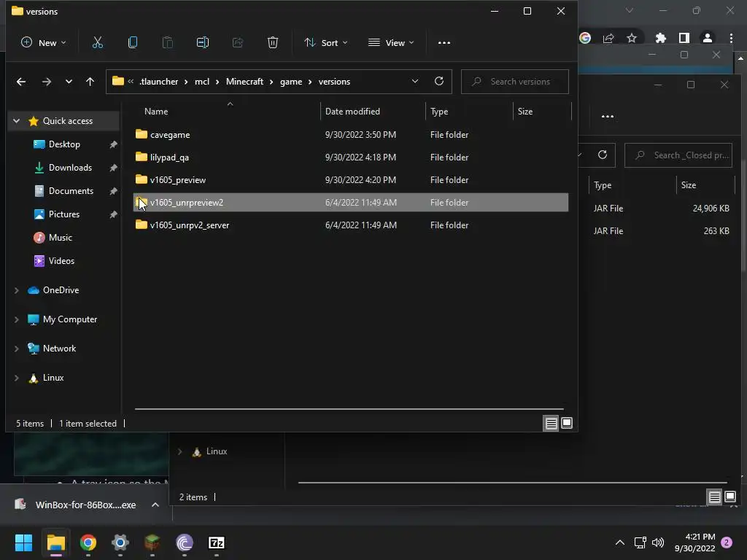The width and height of the screenshot is (747, 560).
Task: Switch to details view layout icon
Action: point(551,423)
